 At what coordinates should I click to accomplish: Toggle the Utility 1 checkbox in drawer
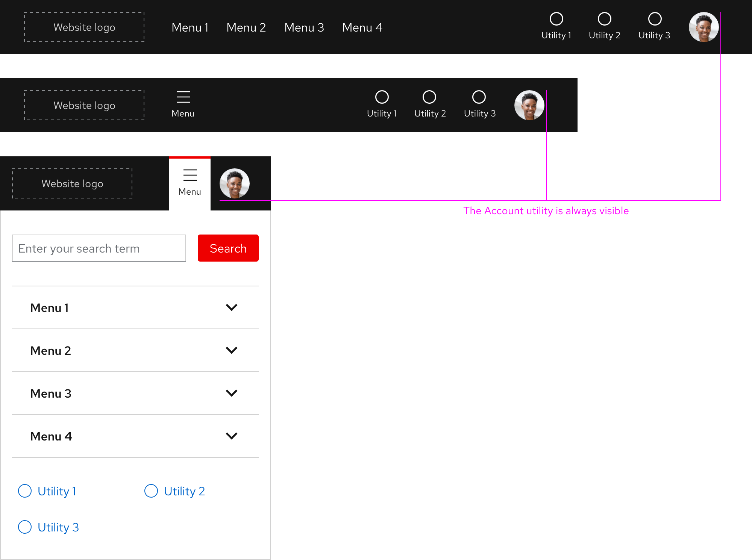(x=25, y=491)
